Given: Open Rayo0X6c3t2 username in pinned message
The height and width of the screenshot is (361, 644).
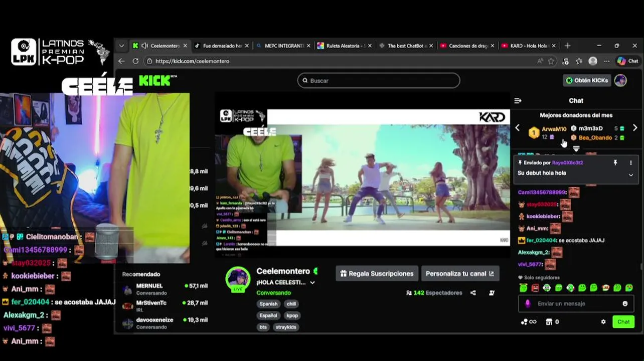Looking at the screenshot, I should (567, 163).
